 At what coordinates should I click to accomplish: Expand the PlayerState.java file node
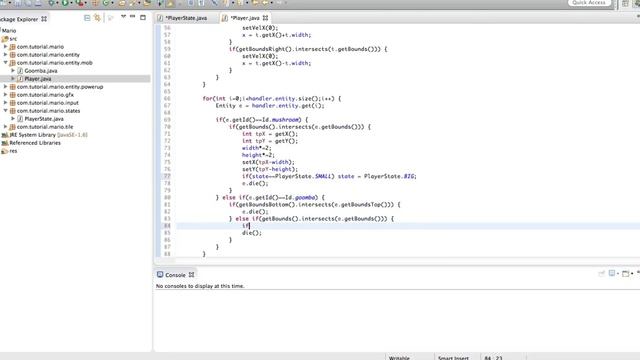pos(13,119)
